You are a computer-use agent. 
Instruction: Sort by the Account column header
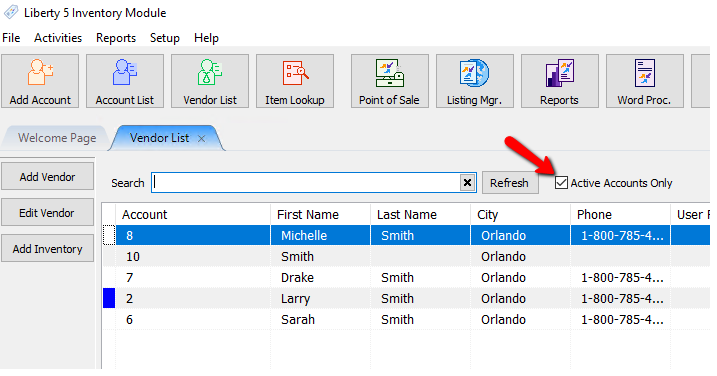(193, 215)
